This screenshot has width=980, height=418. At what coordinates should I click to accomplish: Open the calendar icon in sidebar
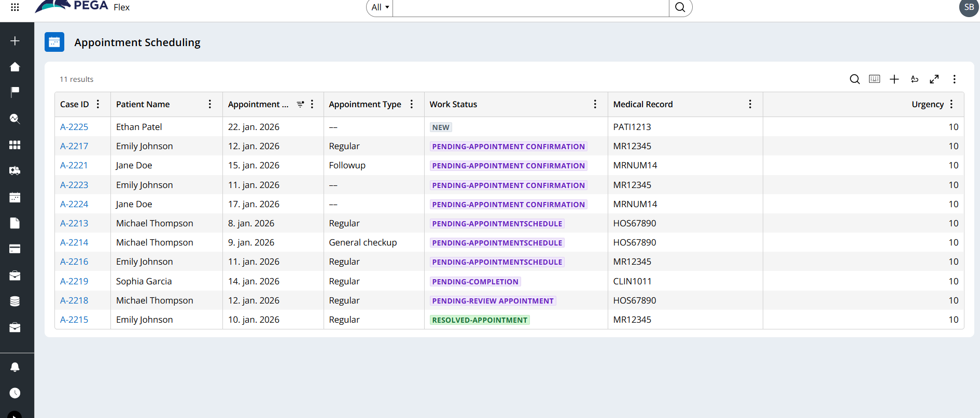pos(15,197)
